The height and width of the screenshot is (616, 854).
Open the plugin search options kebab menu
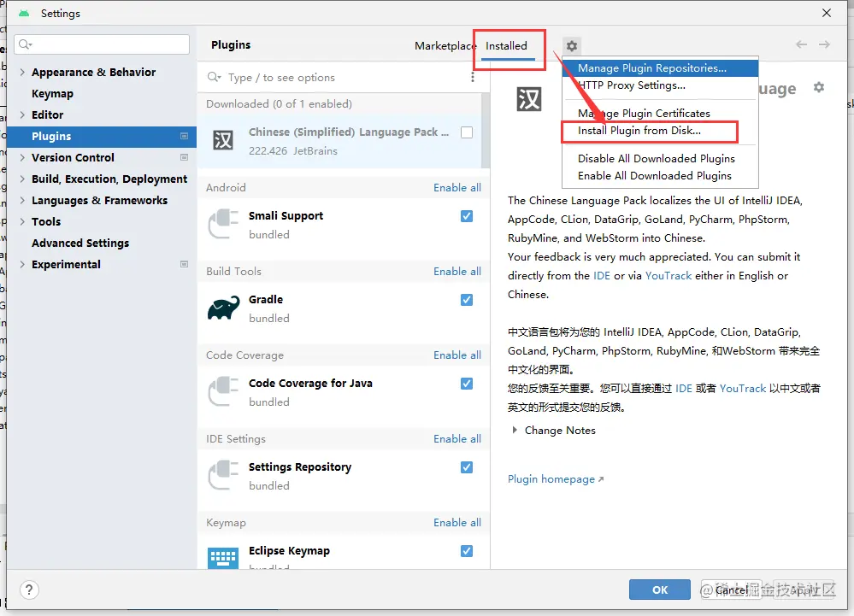tap(472, 77)
